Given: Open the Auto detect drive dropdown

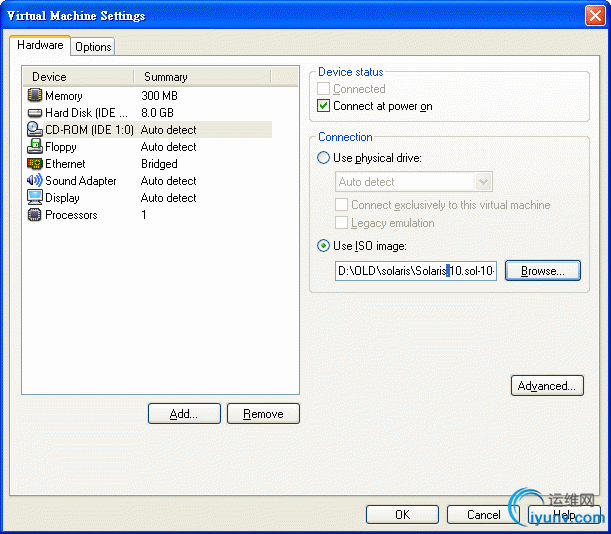Looking at the screenshot, I should [x=483, y=182].
